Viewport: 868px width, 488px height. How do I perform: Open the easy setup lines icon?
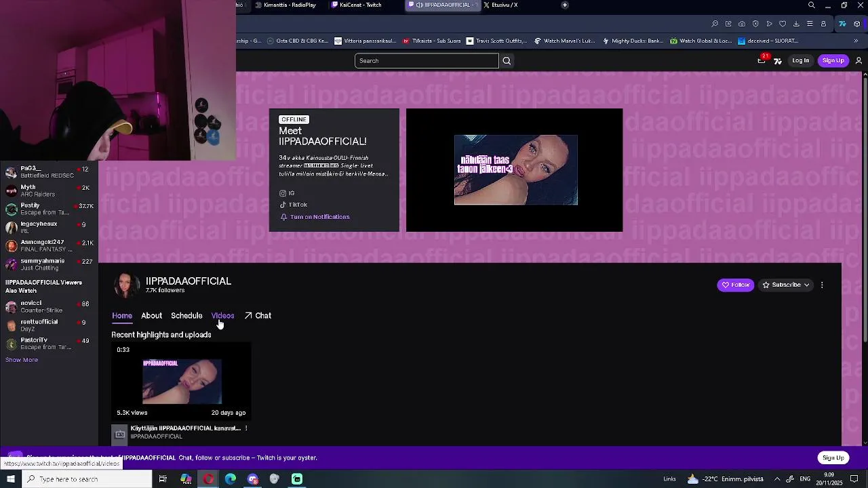tap(810, 24)
